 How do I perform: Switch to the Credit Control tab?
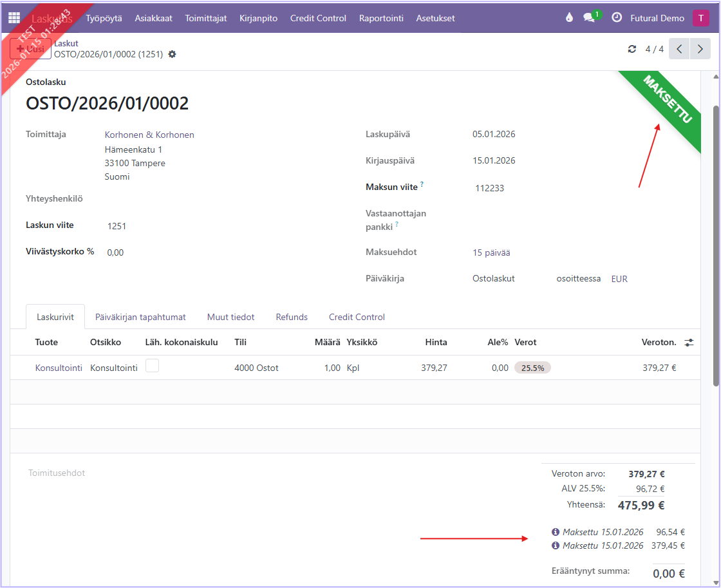click(x=357, y=317)
